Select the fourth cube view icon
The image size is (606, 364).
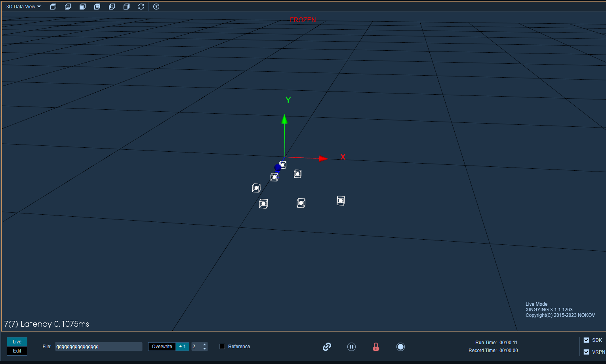click(97, 7)
